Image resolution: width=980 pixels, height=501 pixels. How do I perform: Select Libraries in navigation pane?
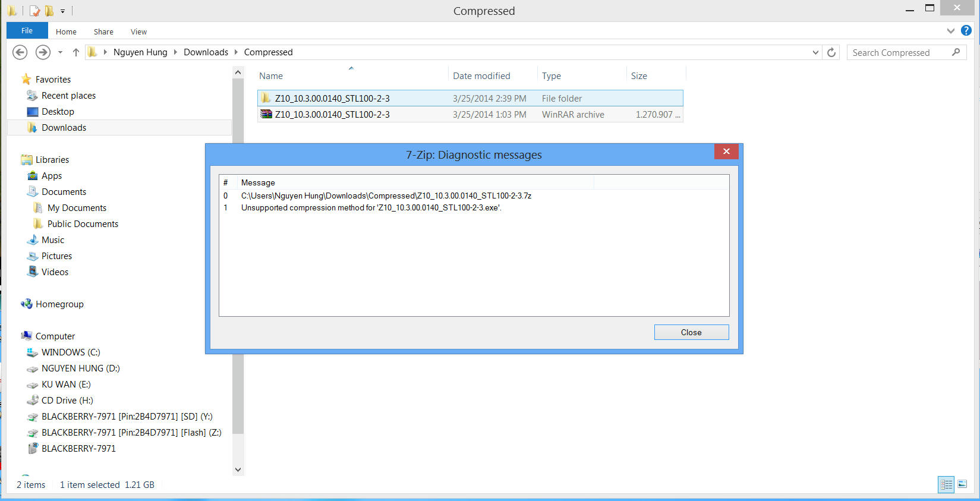click(52, 159)
